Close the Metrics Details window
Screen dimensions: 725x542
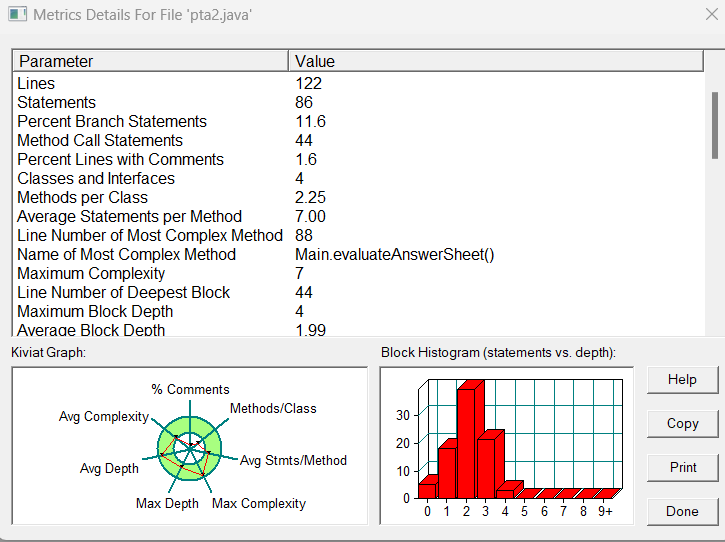coord(712,15)
